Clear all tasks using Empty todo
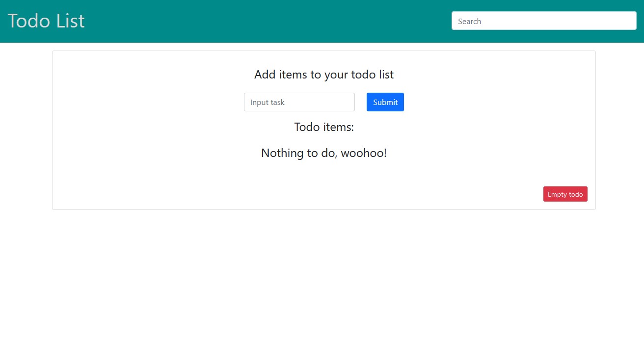Image resolution: width=644 pixels, height=361 pixels. tap(565, 194)
